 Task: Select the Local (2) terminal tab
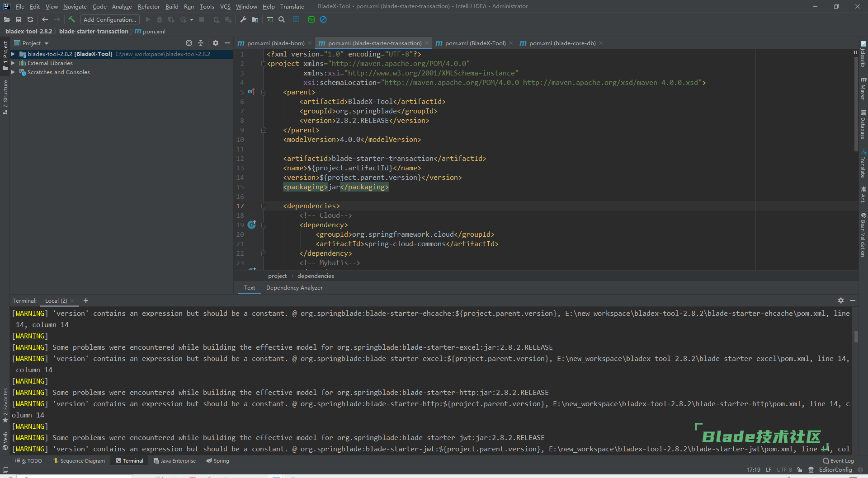pyautogui.click(x=56, y=301)
